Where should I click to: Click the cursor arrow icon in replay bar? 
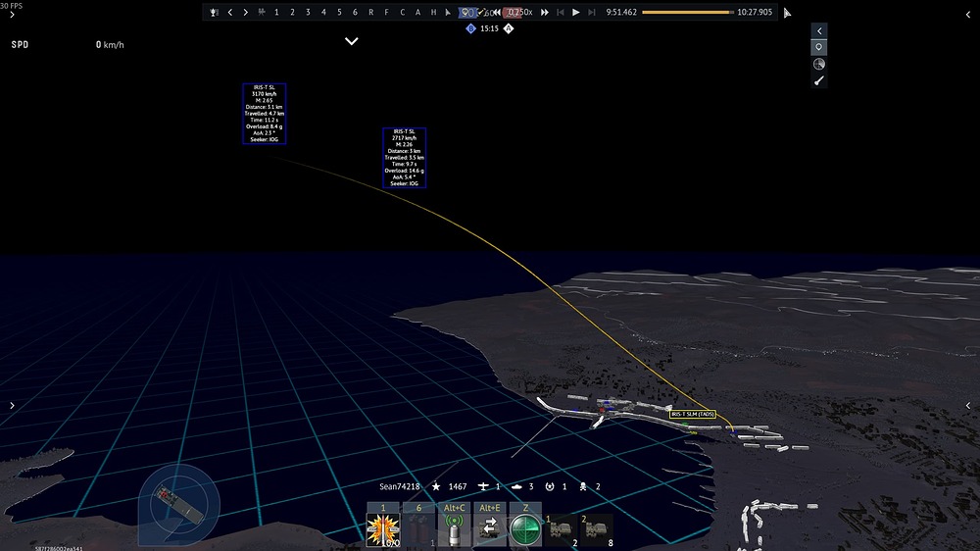[448, 12]
